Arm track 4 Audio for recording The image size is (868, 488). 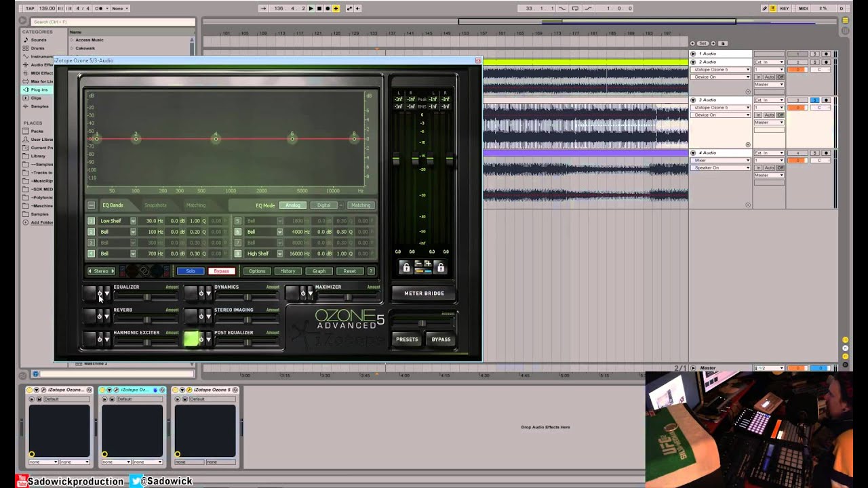(825, 153)
